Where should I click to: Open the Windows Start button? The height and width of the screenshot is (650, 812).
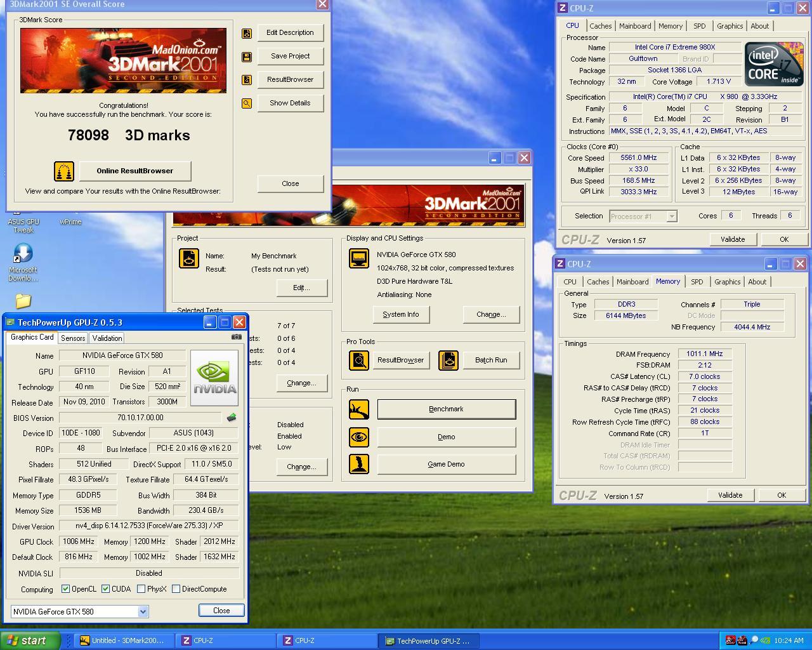tap(30, 640)
